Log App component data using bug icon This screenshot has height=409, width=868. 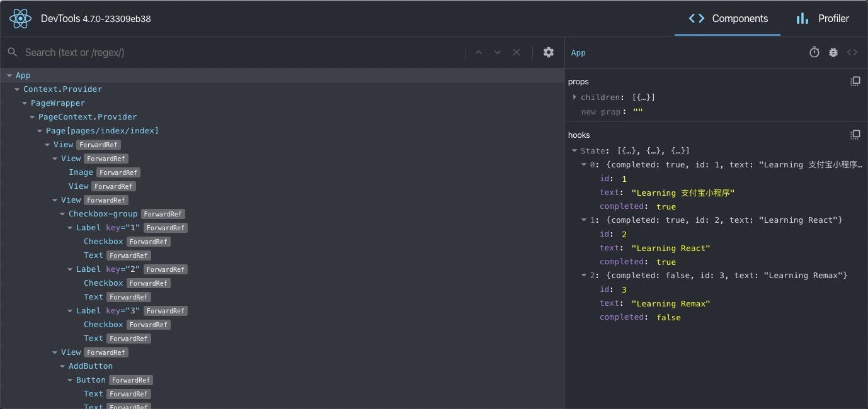click(x=833, y=52)
